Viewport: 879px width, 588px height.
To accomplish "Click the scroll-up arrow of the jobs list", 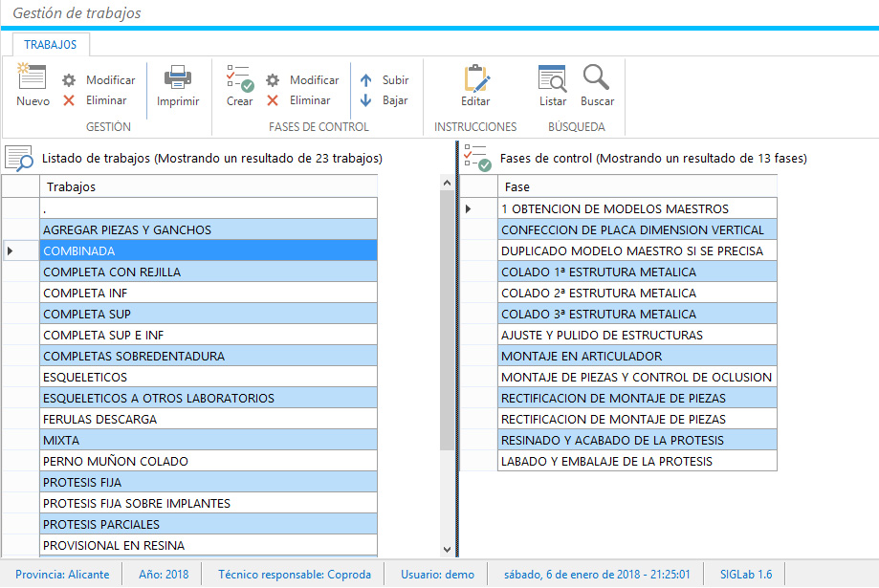I will (x=447, y=183).
